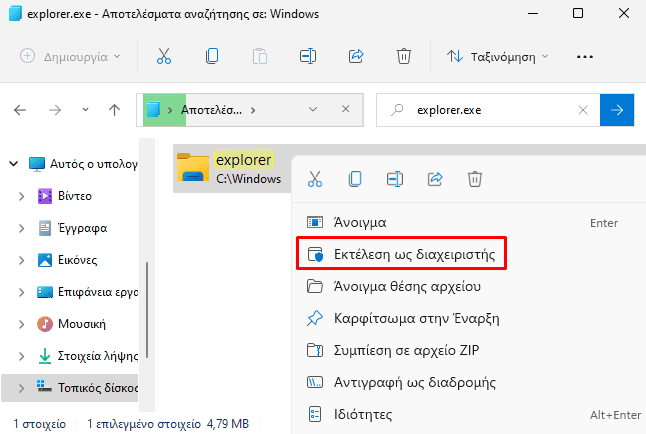Select Βίντεο in the navigation pane

pyautogui.click(x=65, y=196)
